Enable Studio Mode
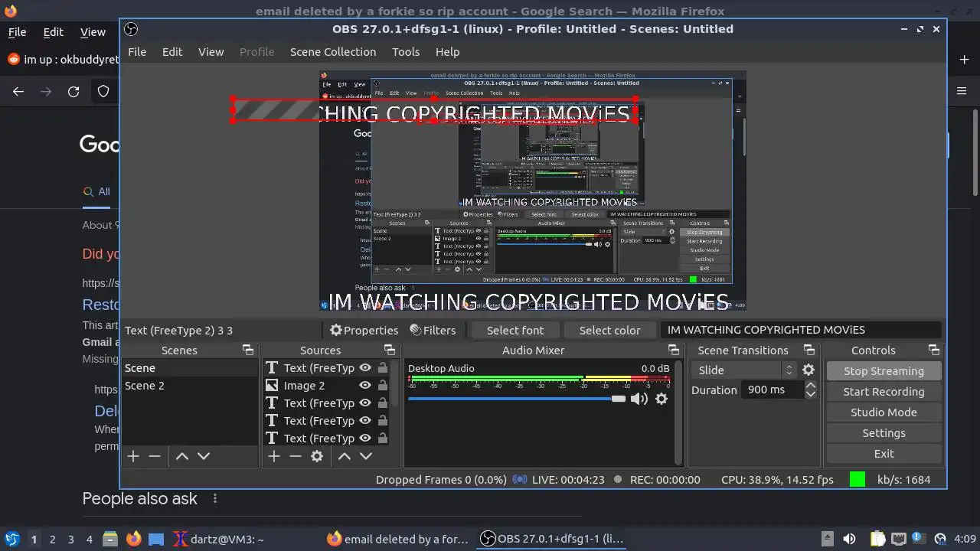The image size is (980, 551). click(x=884, y=412)
